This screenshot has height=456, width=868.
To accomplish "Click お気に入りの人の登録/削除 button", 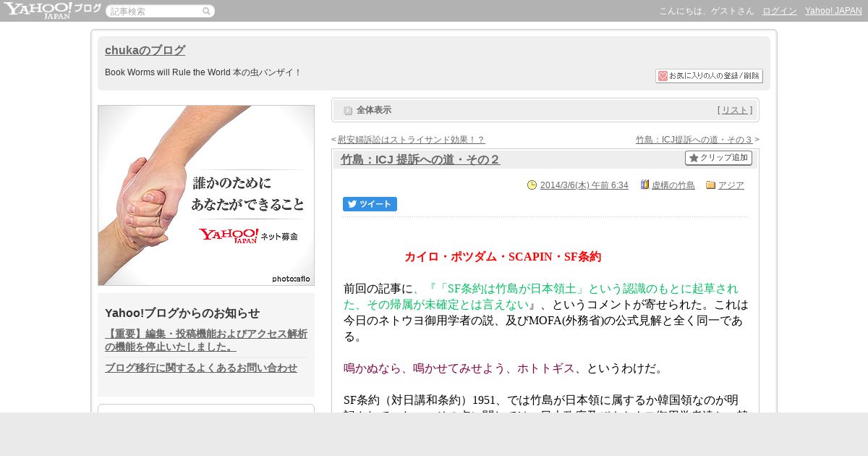I will pyautogui.click(x=709, y=76).
